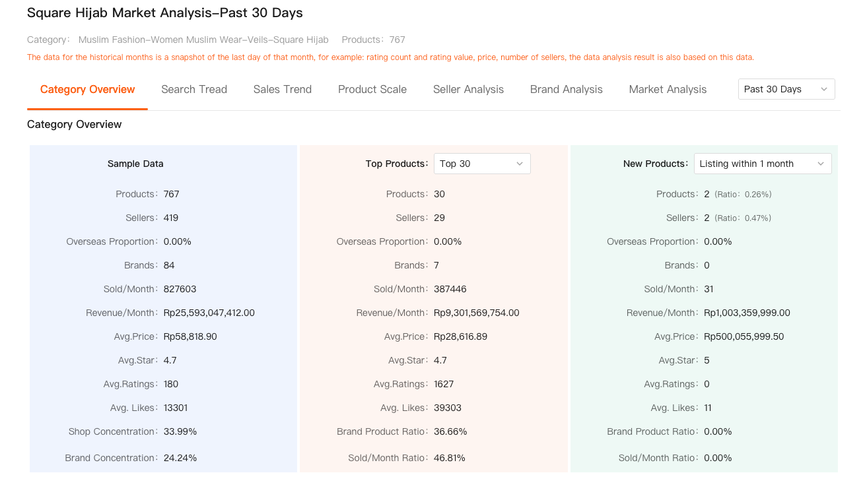
Task: Open the Market Analysis tab
Action: tap(668, 89)
